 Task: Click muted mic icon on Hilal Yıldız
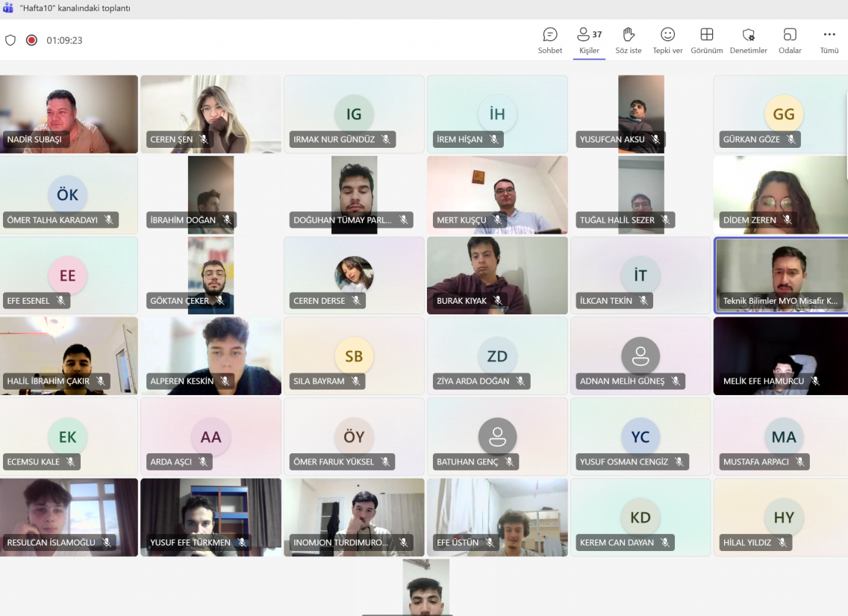point(782,543)
